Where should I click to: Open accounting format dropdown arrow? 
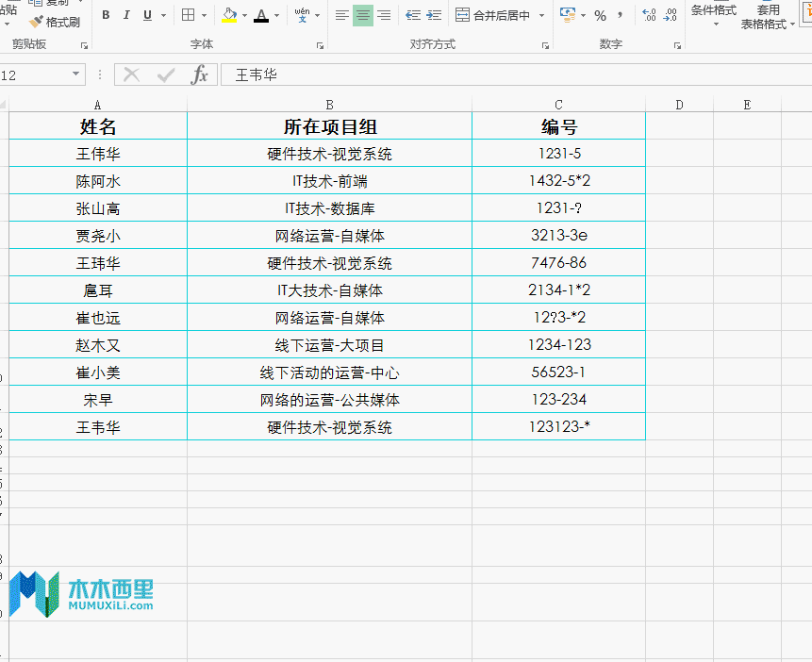[x=584, y=15]
